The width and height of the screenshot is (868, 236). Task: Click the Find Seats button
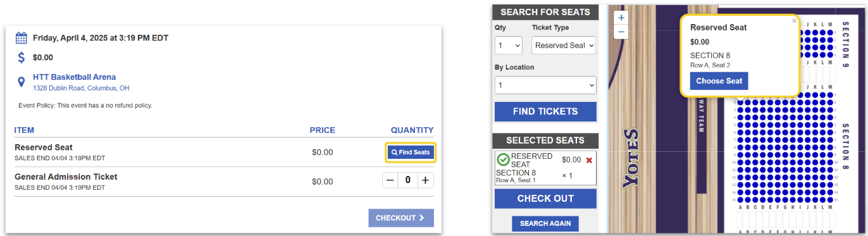coord(411,152)
